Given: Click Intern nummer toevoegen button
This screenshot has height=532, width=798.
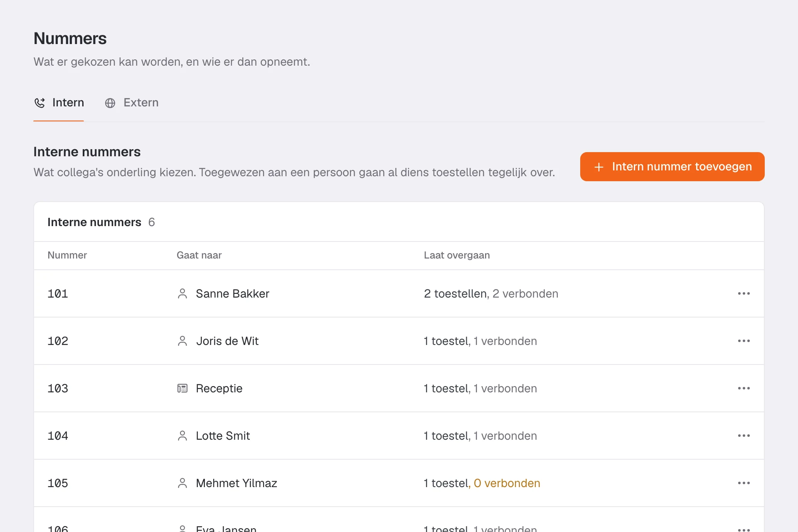Looking at the screenshot, I should pyautogui.click(x=672, y=167).
